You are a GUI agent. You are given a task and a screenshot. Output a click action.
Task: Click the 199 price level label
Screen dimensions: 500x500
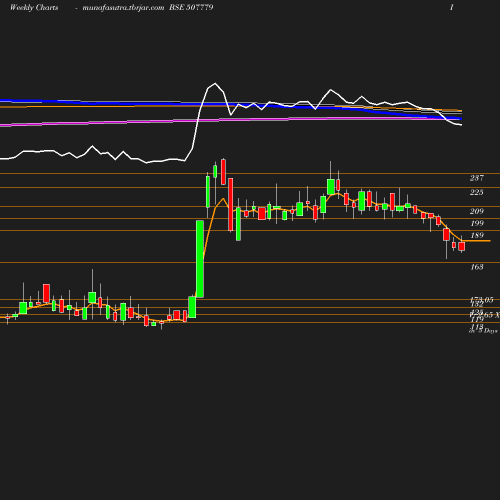[477, 223]
